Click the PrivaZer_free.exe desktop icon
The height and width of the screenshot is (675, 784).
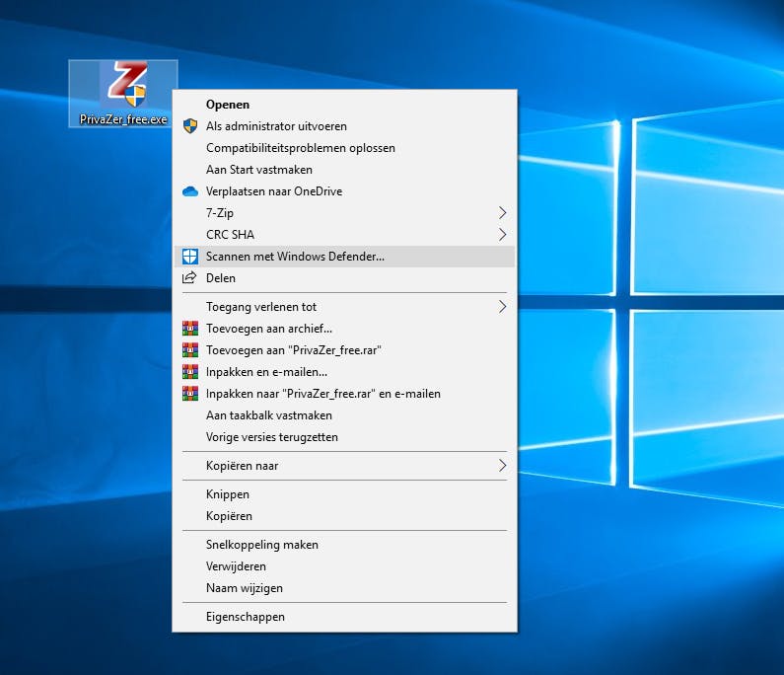coord(123,92)
